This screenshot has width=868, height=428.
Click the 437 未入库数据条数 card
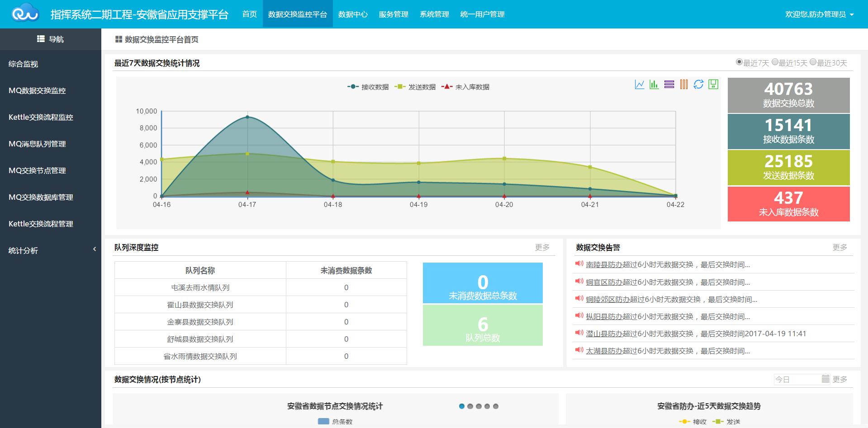pos(788,204)
